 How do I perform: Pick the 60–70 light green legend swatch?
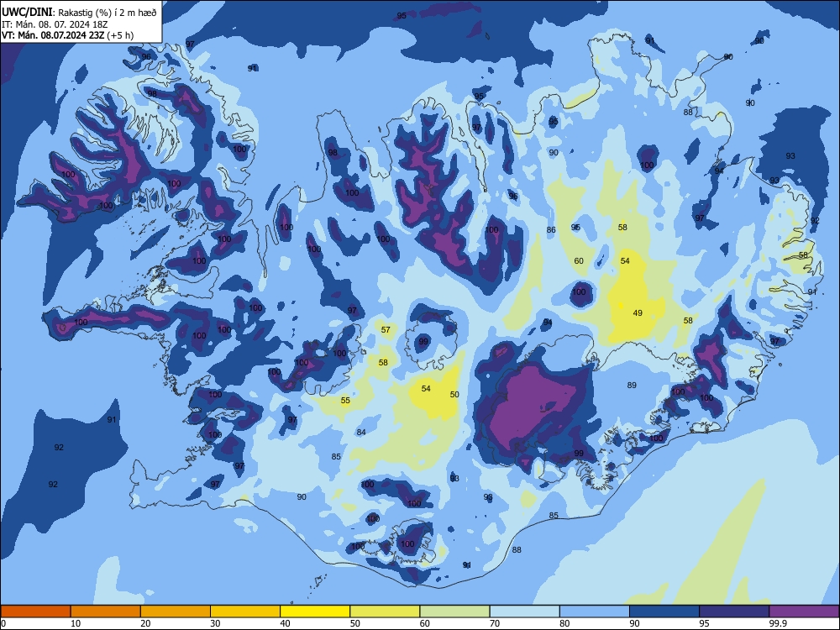coord(454,612)
